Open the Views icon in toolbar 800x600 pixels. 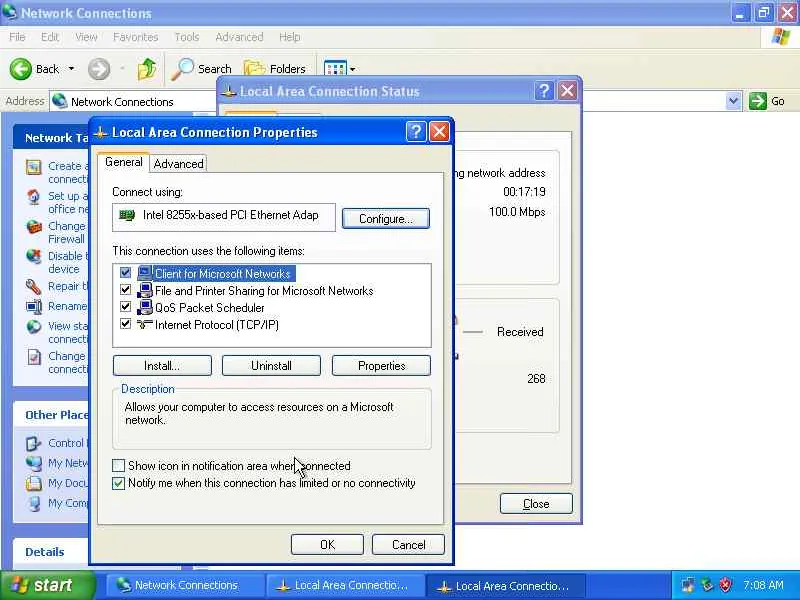pyautogui.click(x=335, y=68)
